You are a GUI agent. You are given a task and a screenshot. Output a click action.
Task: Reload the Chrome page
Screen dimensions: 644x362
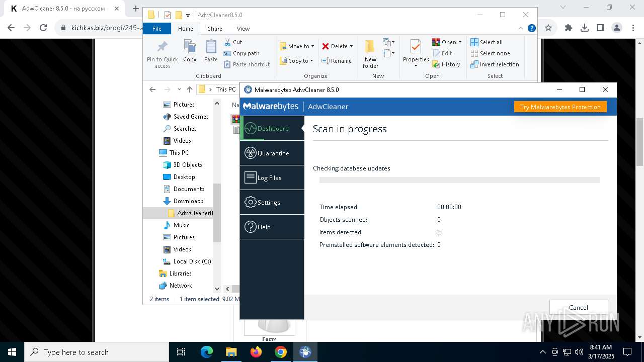(x=43, y=28)
